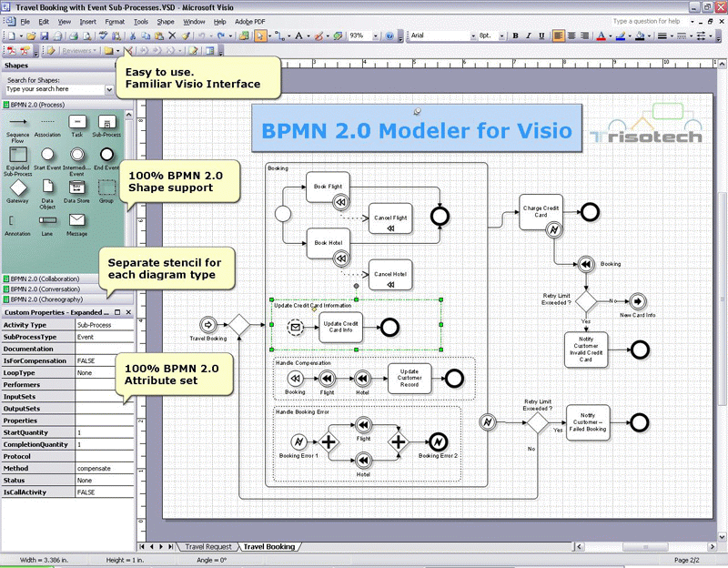Open the Shape menu

(x=166, y=21)
